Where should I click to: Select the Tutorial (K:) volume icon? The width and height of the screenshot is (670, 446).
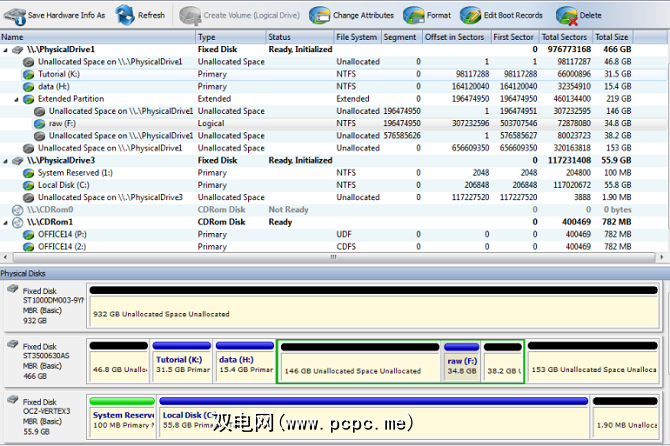[28, 74]
